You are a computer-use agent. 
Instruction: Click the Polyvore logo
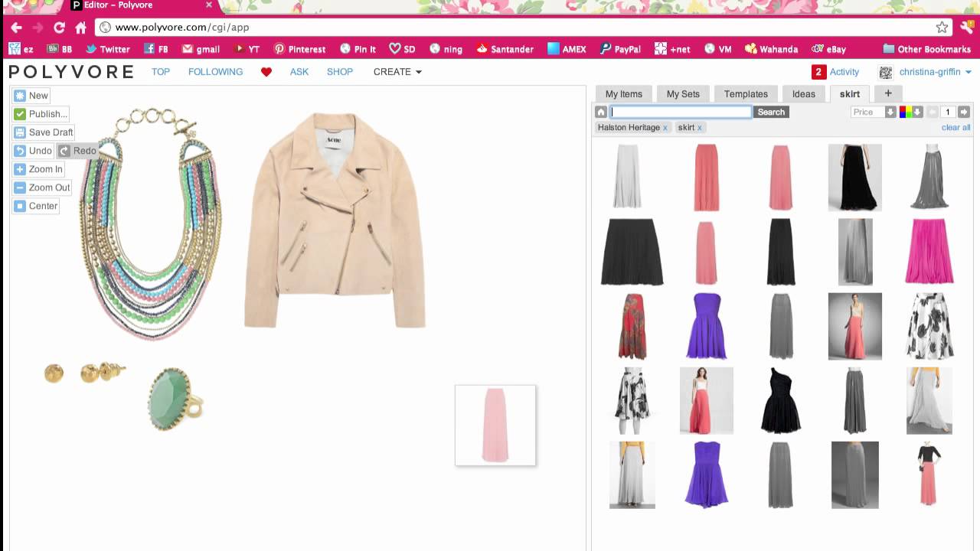click(x=71, y=72)
